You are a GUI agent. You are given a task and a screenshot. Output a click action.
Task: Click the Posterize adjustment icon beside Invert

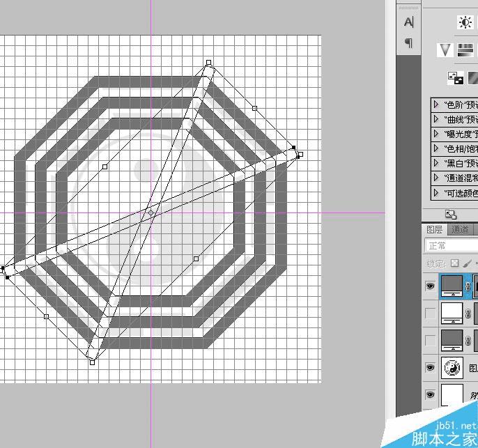click(x=473, y=78)
